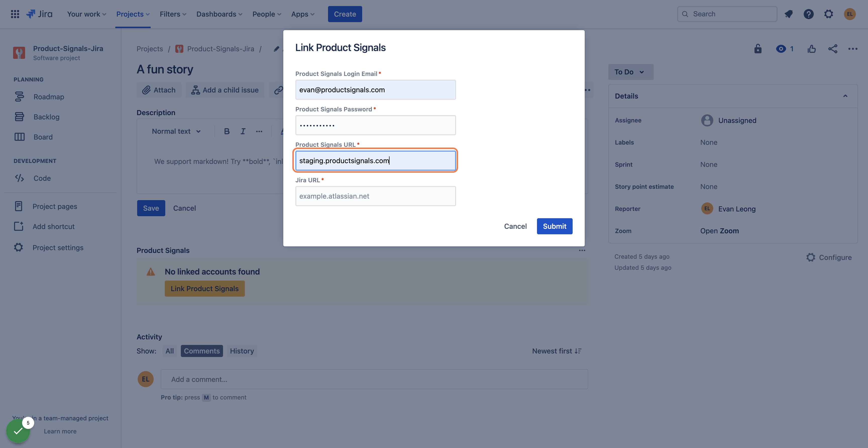
Task: Click the lock icon for issue restrictions
Action: [758, 49]
